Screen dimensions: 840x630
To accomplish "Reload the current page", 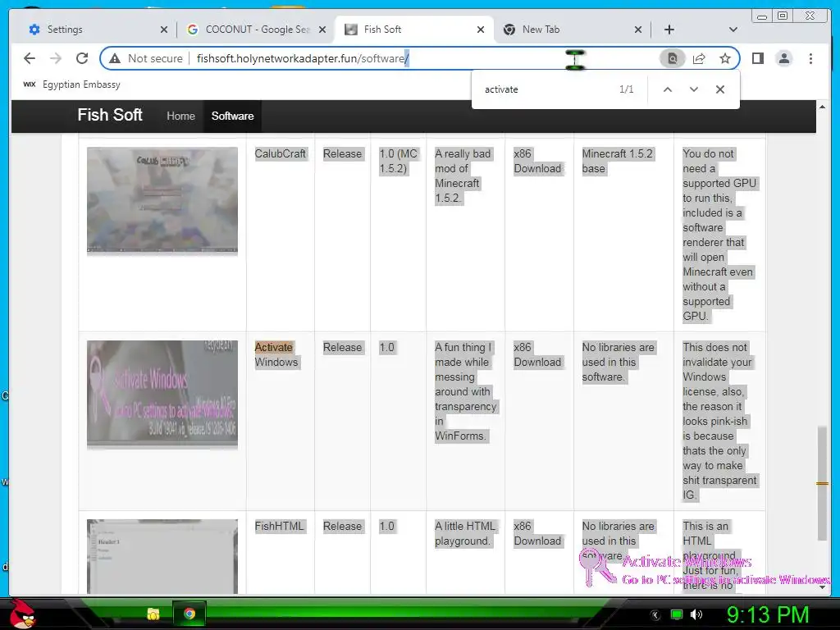I will 82,58.
